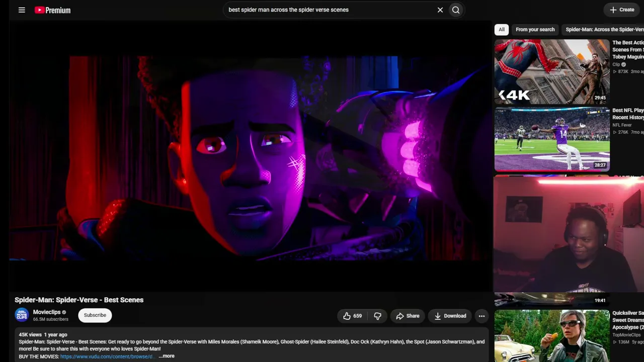
Task: Open the NFL plays thumbnail, 28:27
Action: (552, 139)
